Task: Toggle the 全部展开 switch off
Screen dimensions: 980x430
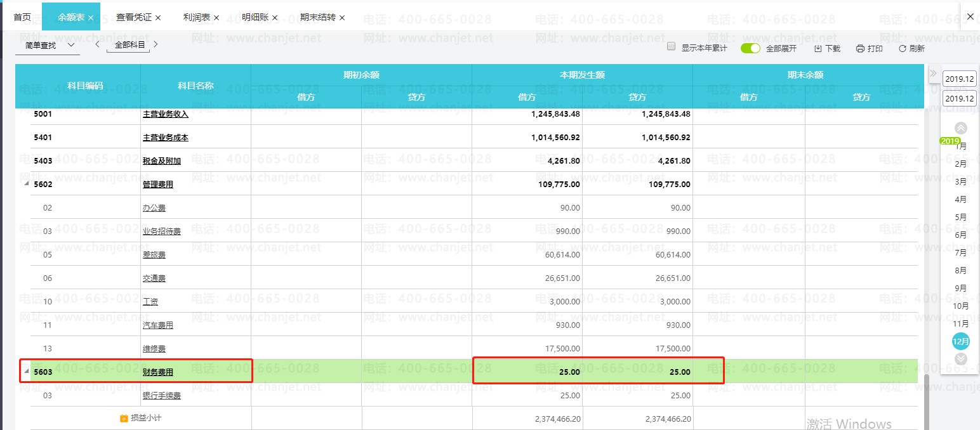Action: [x=750, y=48]
